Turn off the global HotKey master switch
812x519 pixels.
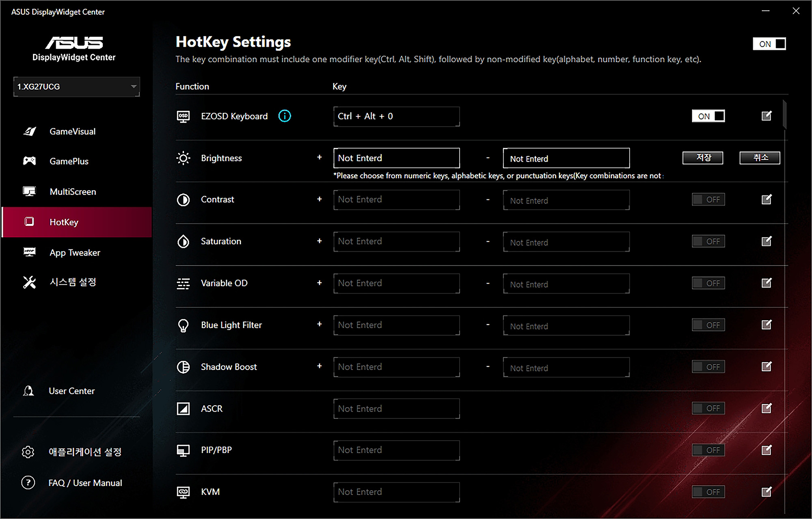(769, 44)
